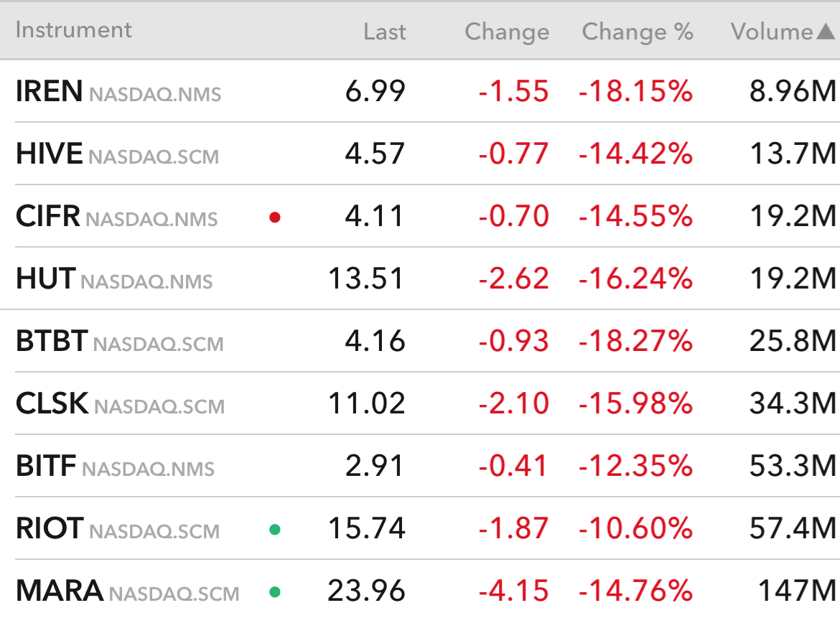Sort by the Change % column header
This screenshot has height=618, width=840.
[x=638, y=32]
